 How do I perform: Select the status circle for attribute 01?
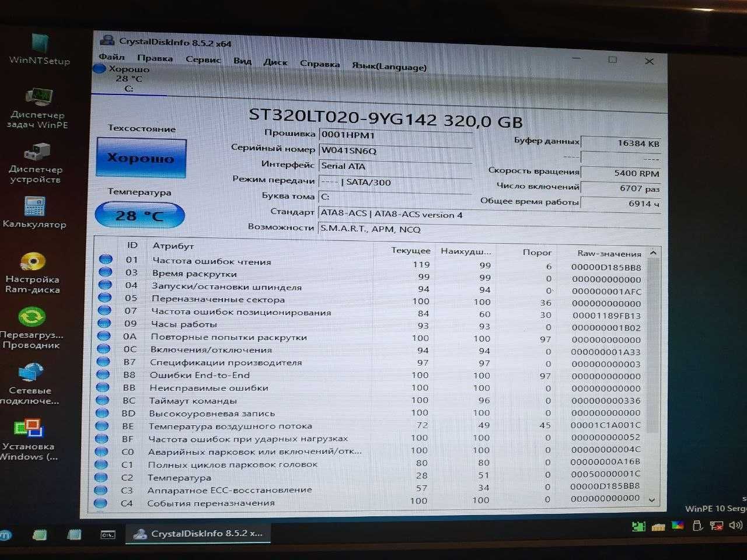[106, 260]
